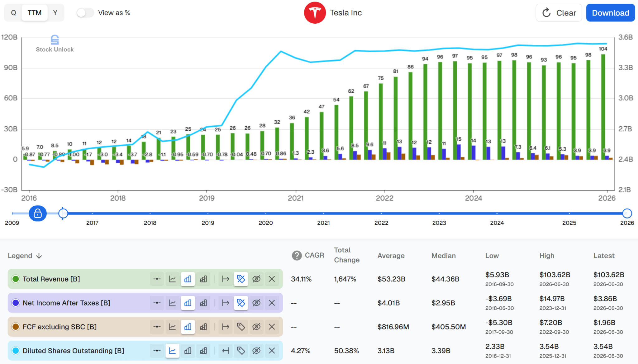Toggle data labels tag for Net Income After Taxes
This screenshot has width=638, height=364.
point(241,303)
